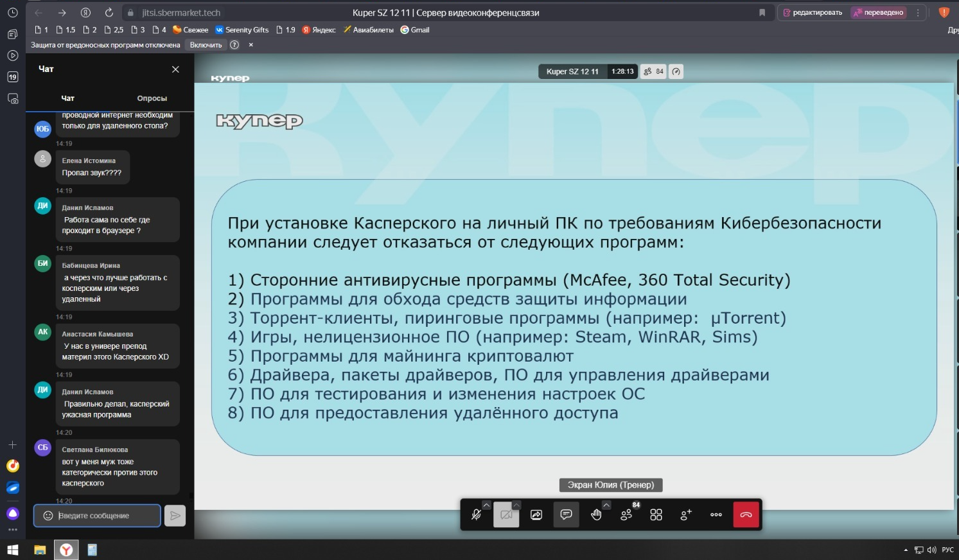The image size is (959, 560).
Task: Open the history clock icon in sidebar
Action: click(x=12, y=12)
